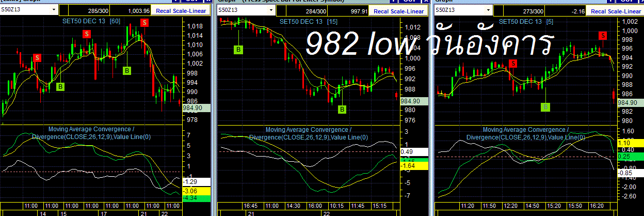Click the topmost S sell marker in 60-minute chart
644x216 pixels.
point(144,22)
